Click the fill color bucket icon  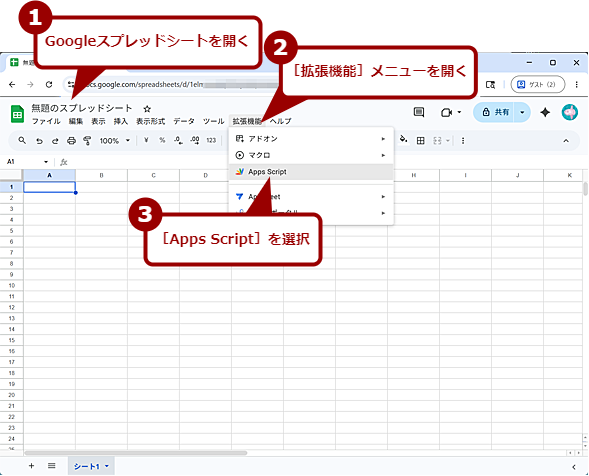(403, 139)
